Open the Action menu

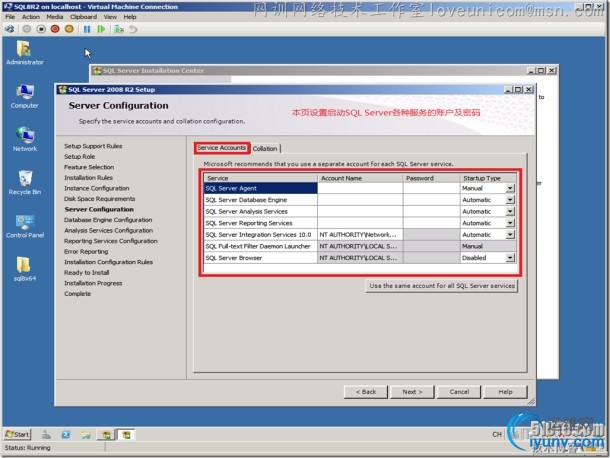[x=31, y=17]
